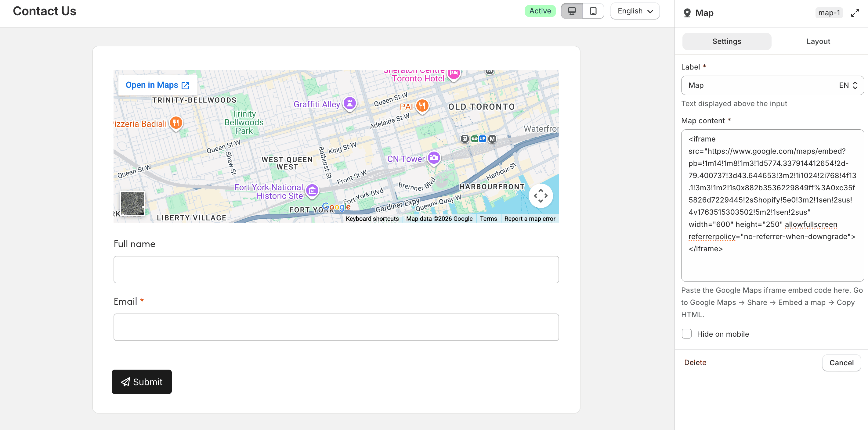Open the English language dropdown

[635, 11]
